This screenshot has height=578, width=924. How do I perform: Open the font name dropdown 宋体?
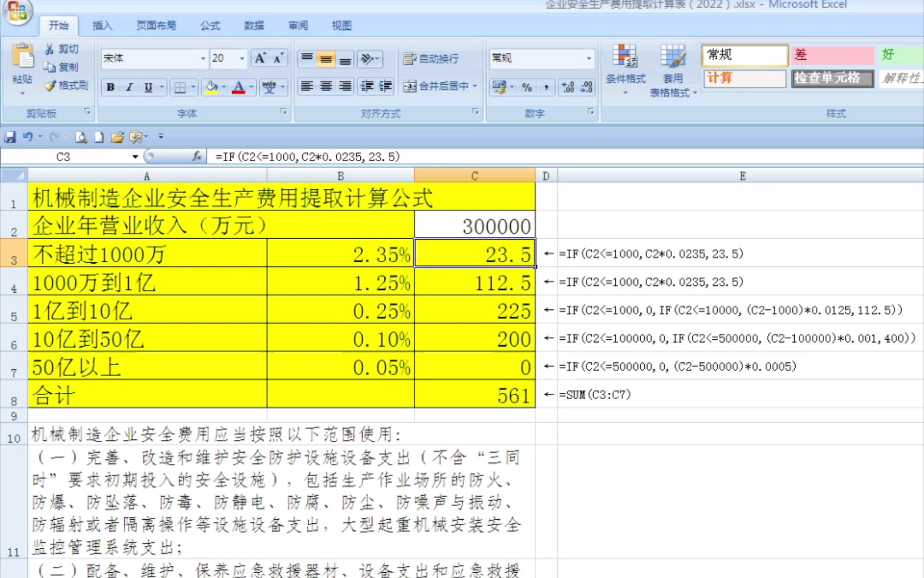tap(203, 58)
